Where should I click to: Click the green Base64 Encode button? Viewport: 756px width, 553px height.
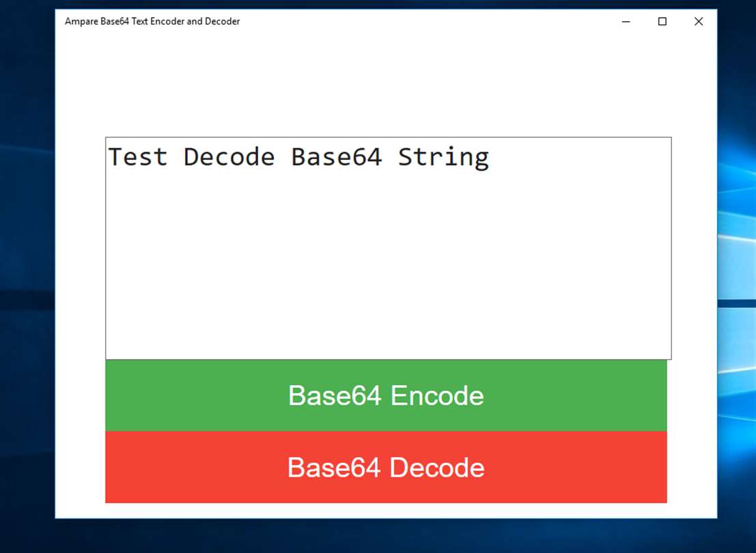[x=386, y=395]
